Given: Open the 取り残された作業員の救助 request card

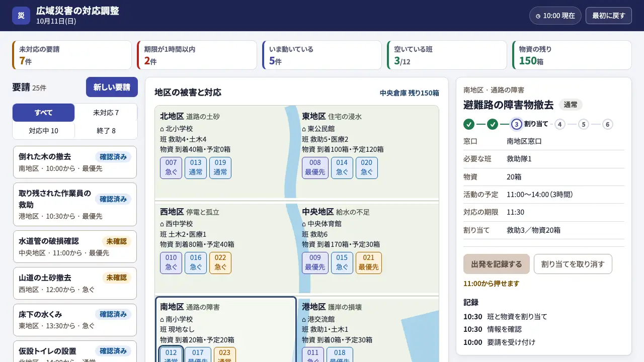Looking at the screenshot, I should tap(75, 204).
